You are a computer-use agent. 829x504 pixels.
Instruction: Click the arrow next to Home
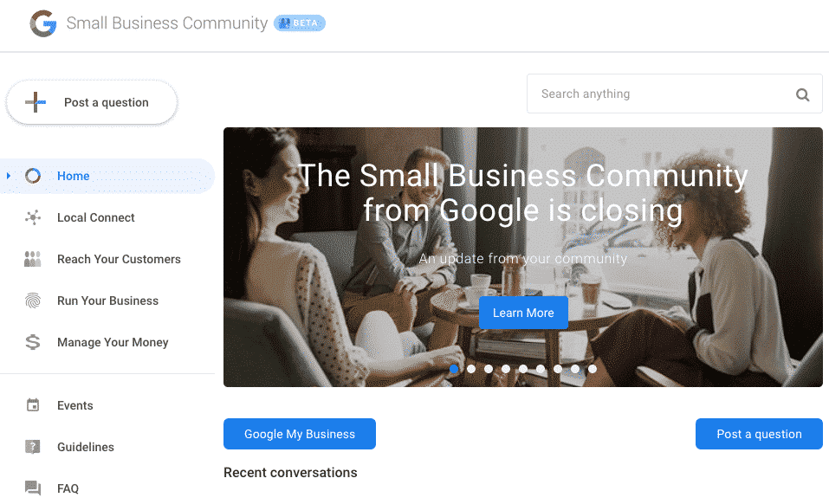[x=9, y=176]
